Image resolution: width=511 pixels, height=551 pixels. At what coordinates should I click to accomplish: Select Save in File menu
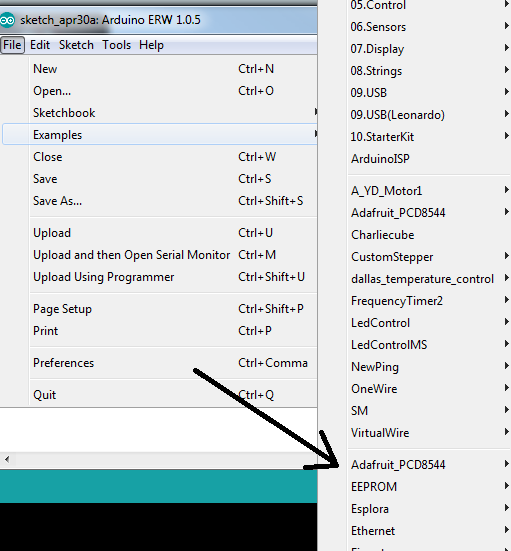click(x=160, y=179)
